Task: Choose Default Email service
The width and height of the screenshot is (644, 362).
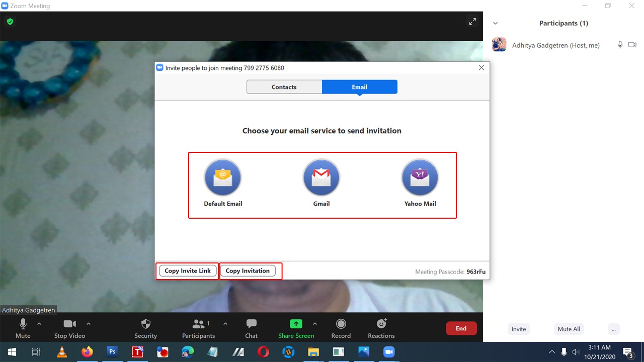Action: 222,177
